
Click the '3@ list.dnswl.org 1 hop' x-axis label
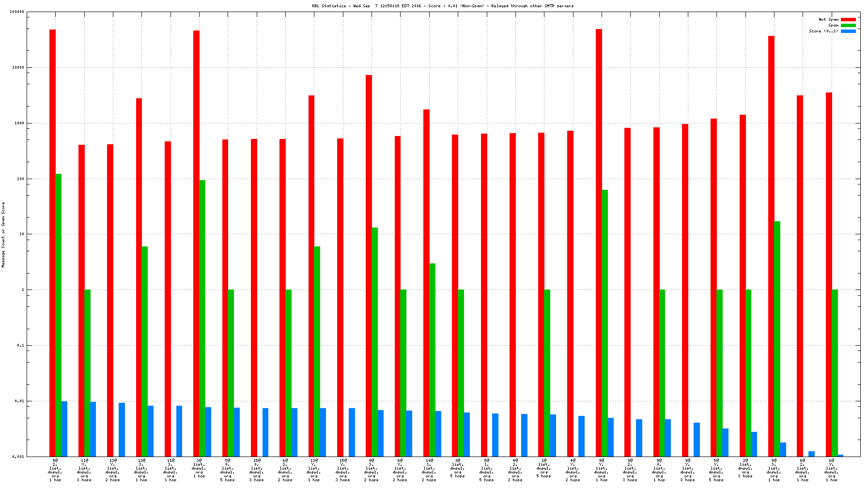[199, 468]
